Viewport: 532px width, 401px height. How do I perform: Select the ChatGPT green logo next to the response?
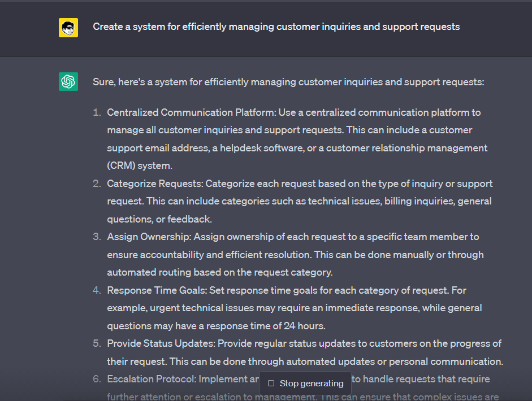(x=68, y=81)
